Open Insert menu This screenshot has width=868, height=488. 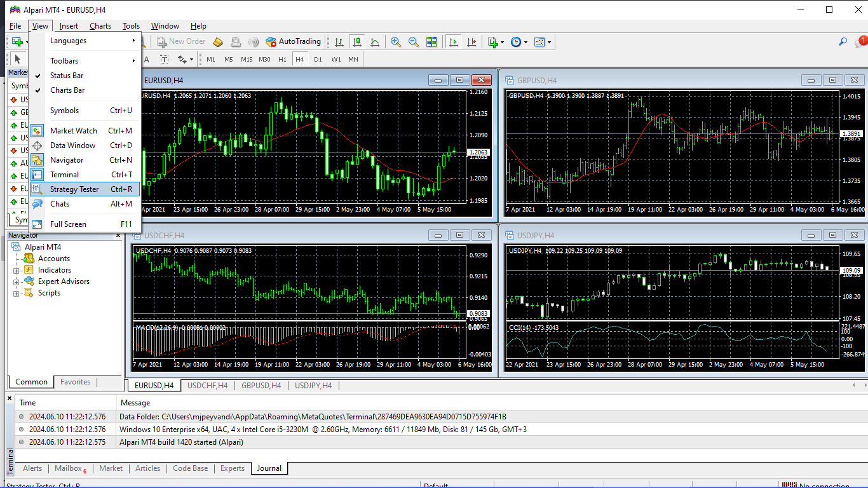[69, 26]
